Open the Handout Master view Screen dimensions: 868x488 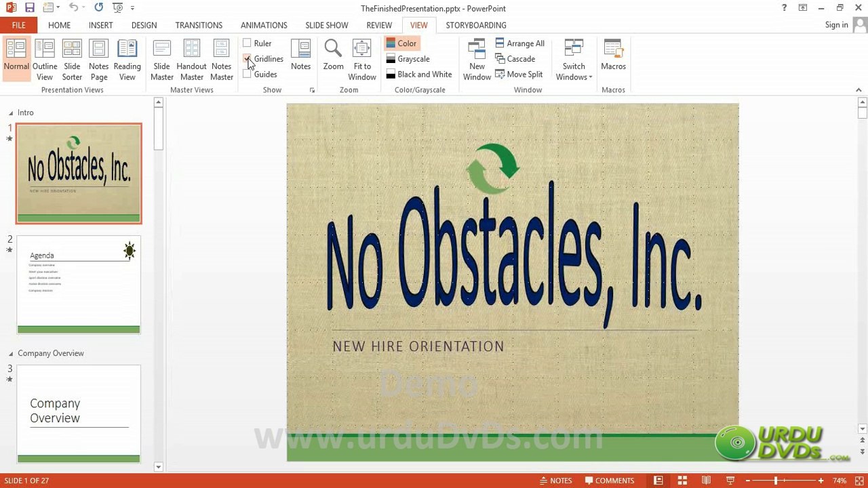coord(191,59)
